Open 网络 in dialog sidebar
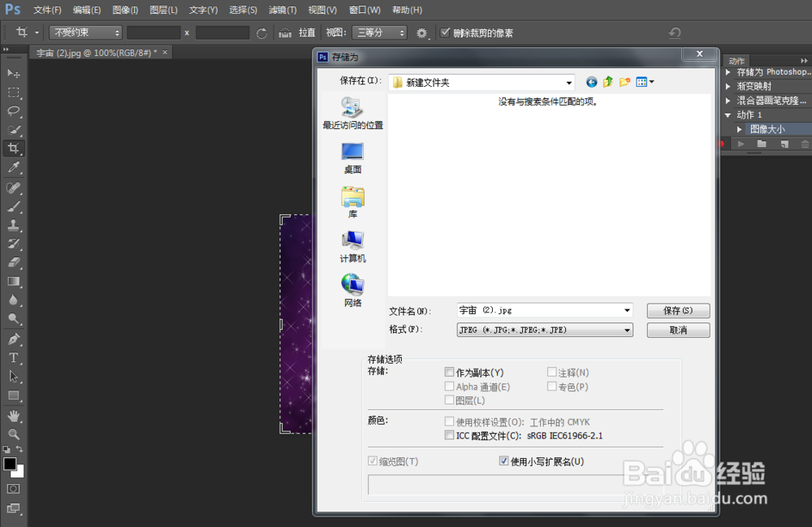Image resolution: width=812 pixels, height=527 pixels. point(352,291)
